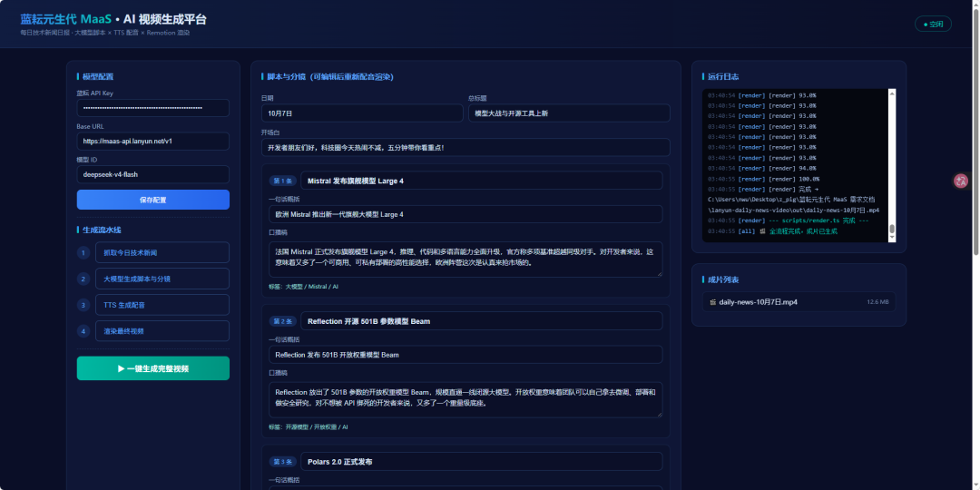Click the floating translate icon at right edge
980x490 pixels.
tap(961, 181)
